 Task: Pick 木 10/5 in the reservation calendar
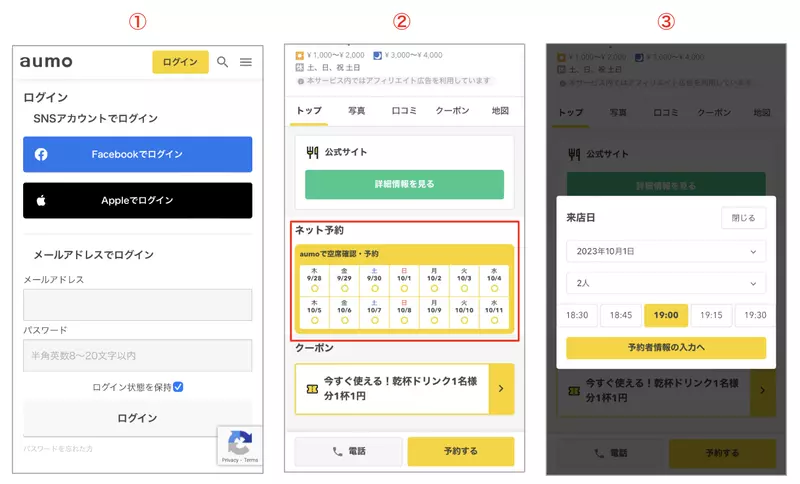coord(314,312)
